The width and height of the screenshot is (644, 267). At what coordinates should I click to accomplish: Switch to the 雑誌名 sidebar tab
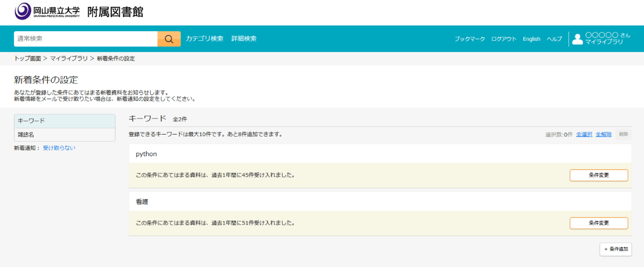pyautogui.click(x=64, y=135)
